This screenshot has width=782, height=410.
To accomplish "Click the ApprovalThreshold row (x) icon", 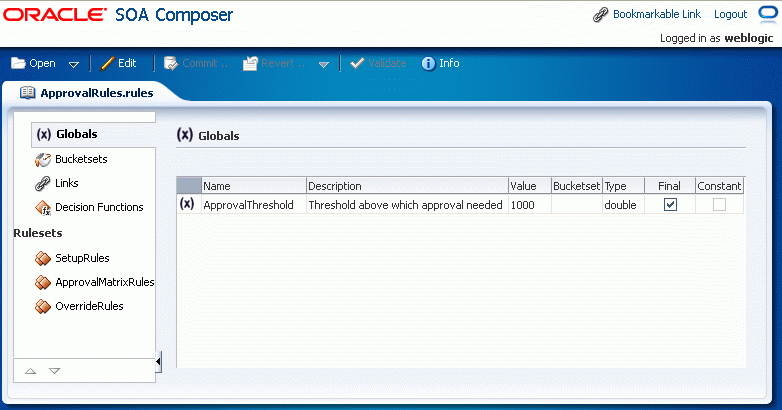I will [x=187, y=204].
